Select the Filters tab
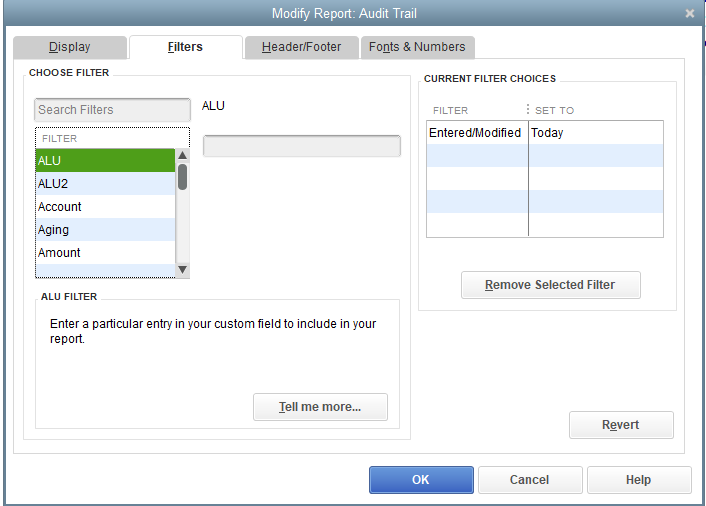Screen dimensions: 706x506 point(186,47)
